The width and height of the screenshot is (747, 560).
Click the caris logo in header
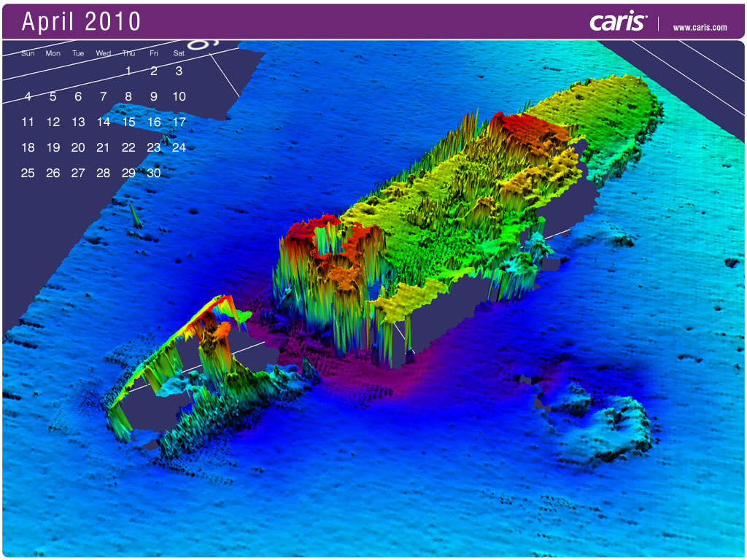tap(618, 22)
